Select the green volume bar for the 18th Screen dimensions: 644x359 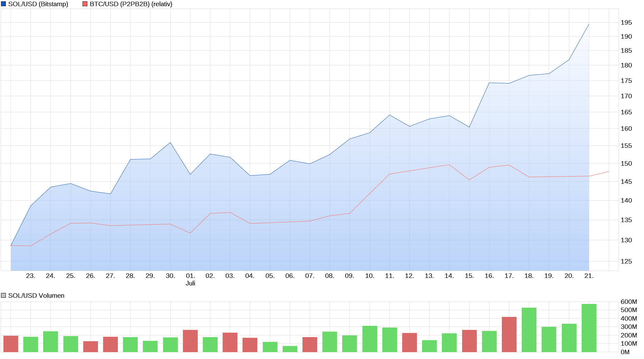(529, 330)
